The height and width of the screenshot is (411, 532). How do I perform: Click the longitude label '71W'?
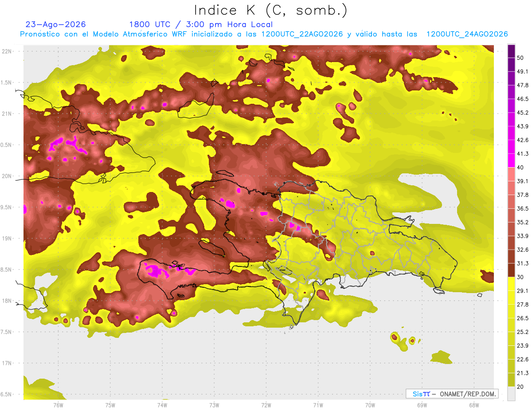point(318,405)
